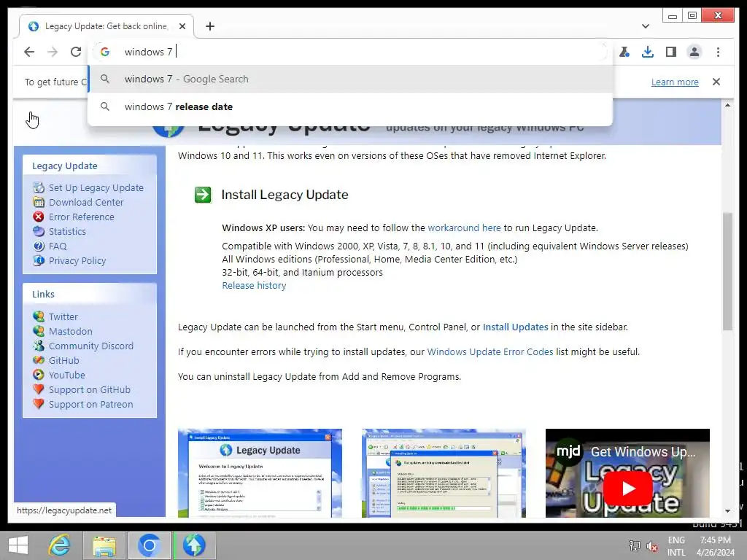Image resolution: width=747 pixels, height=560 pixels.
Task: Open Windows Update Error Codes link
Action: point(490,352)
